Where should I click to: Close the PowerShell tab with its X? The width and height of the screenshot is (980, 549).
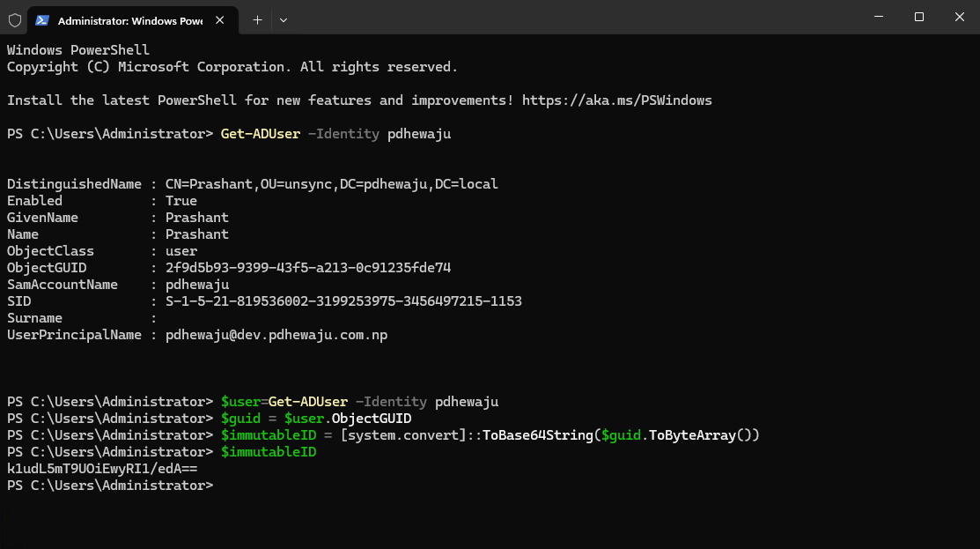click(x=220, y=19)
